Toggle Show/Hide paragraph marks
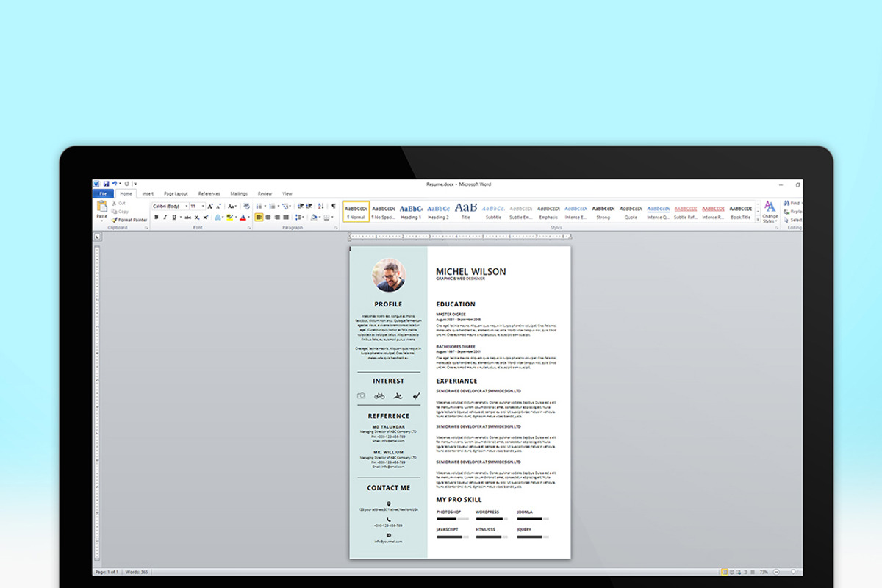This screenshot has width=882, height=588. (x=334, y=207)
